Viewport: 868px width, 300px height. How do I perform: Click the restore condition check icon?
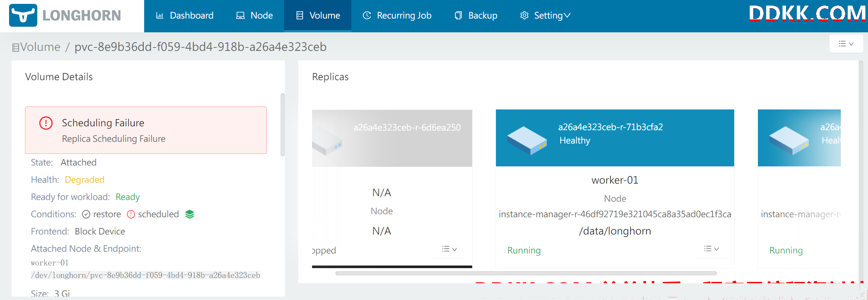pyautogui.click(x=86, y=214)
